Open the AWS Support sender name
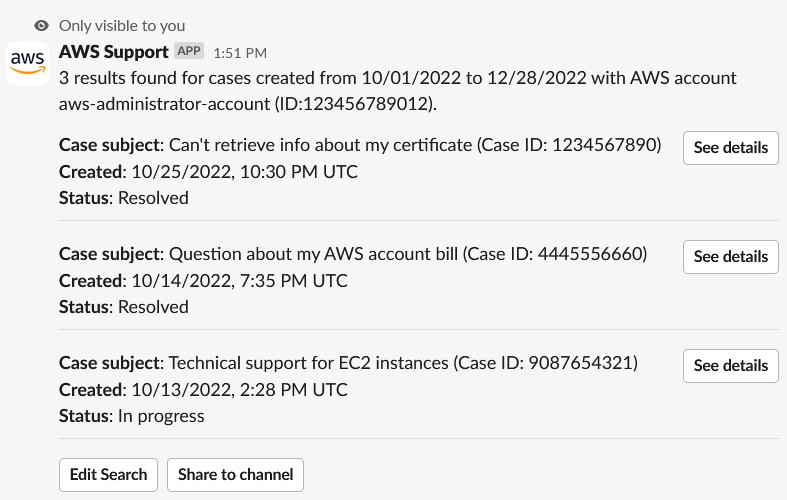This screenshot has height=500, width=787. pos(114,51)
